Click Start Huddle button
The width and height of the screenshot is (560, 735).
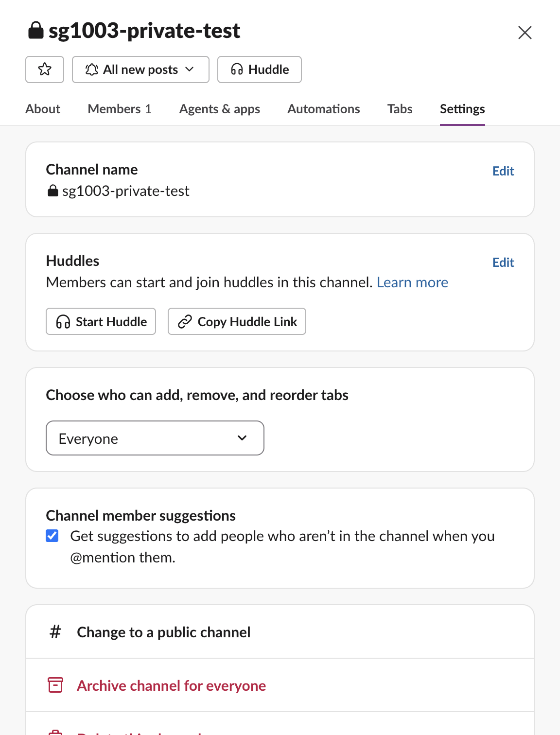(101, 321)
